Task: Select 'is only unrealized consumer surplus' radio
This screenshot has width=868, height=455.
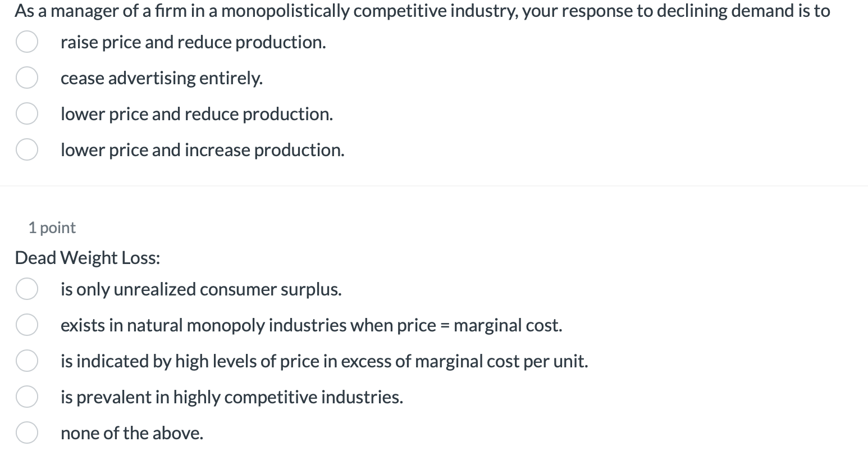Action: pos(26,289)
